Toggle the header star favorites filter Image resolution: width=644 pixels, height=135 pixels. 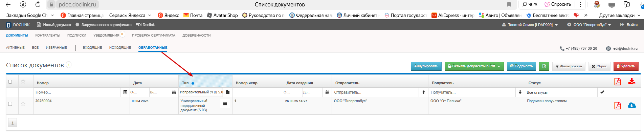(x=23, y=81)
